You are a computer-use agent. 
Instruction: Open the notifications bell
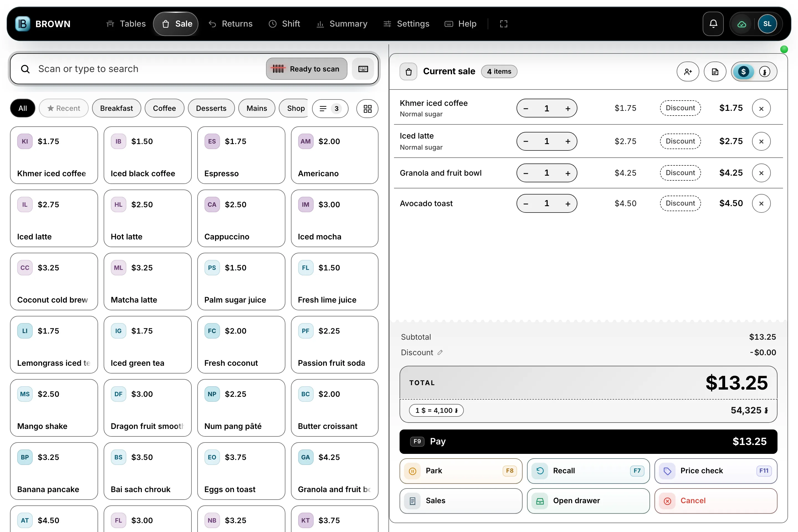[713, 24]
